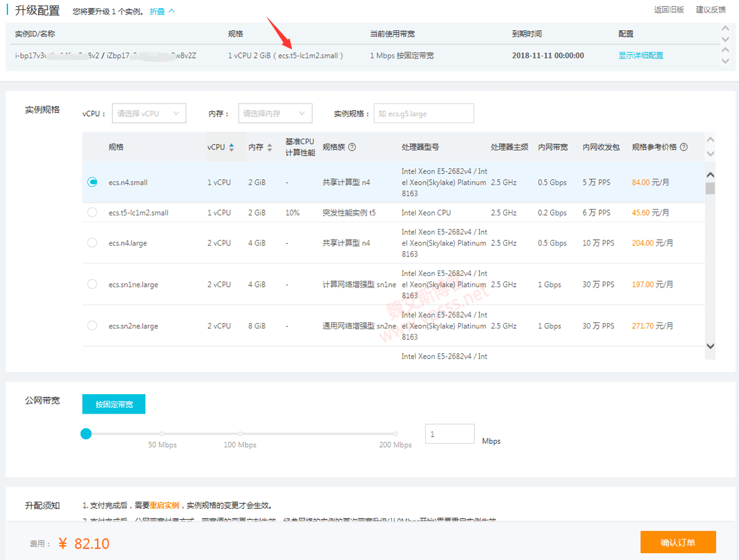Click 显示详细配置 link
Image resolution: width=739 pixels, height=560 pixels.
pyautogui.click(x=640, y=56)
